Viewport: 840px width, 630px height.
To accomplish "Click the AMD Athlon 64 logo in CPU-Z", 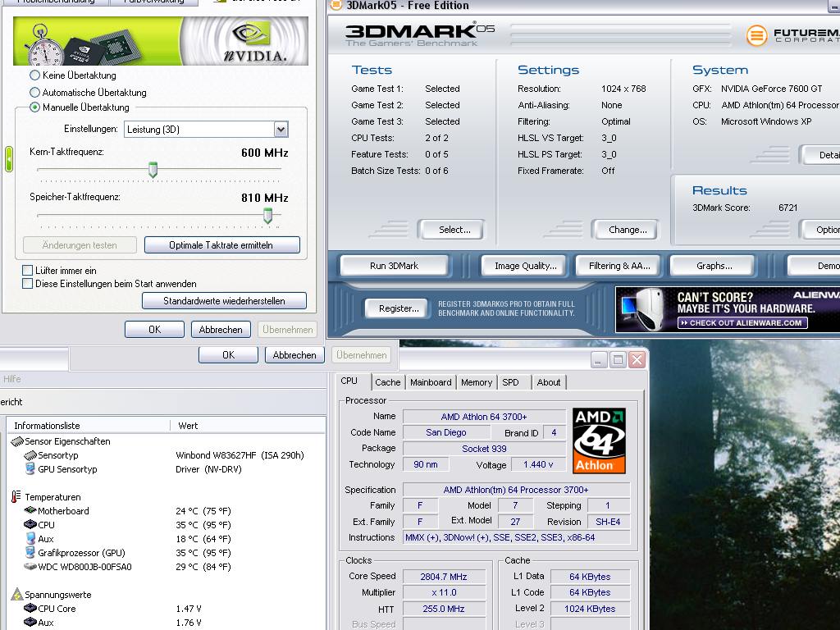I will tap(599, 441).
